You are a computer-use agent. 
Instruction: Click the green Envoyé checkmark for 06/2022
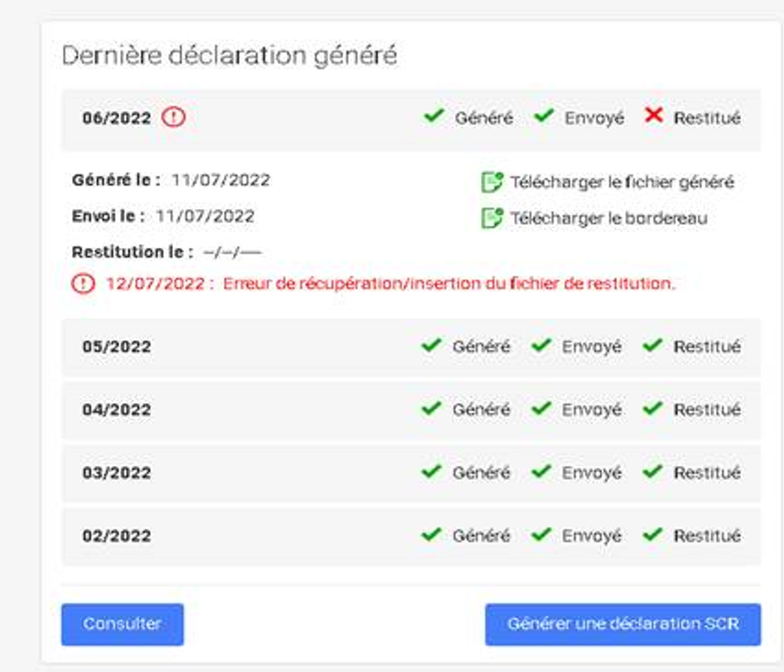pos(544,116)
